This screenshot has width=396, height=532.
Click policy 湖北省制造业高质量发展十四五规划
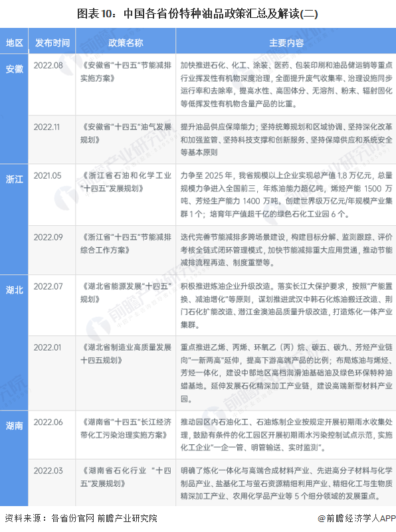pos(126,354)
